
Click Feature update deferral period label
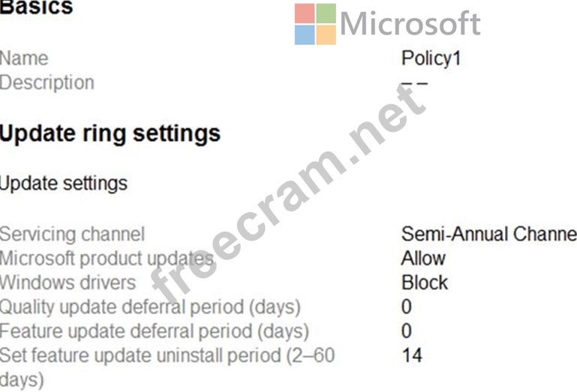(155, 331)
